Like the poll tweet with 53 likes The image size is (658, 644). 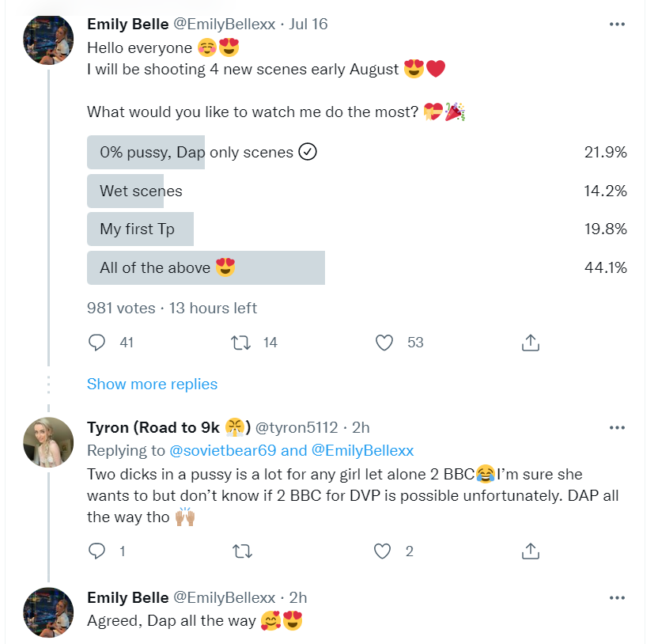tap(384, 343)
